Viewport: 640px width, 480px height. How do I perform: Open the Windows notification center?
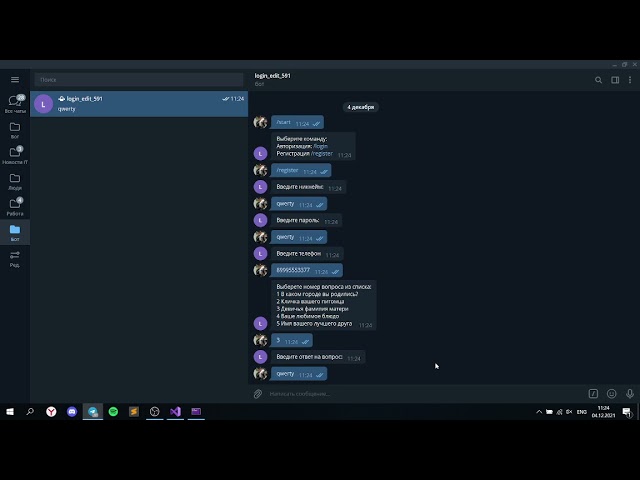(627, 412)
